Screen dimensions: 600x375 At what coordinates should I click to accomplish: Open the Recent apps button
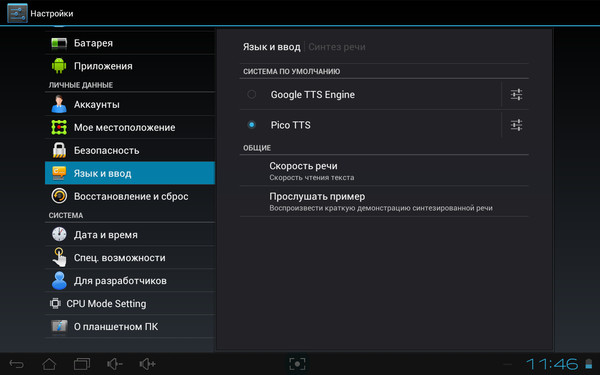[x=82, y=364]
